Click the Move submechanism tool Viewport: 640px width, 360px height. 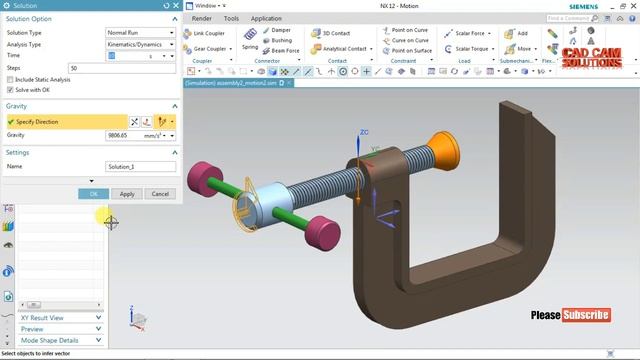(517, 49)
